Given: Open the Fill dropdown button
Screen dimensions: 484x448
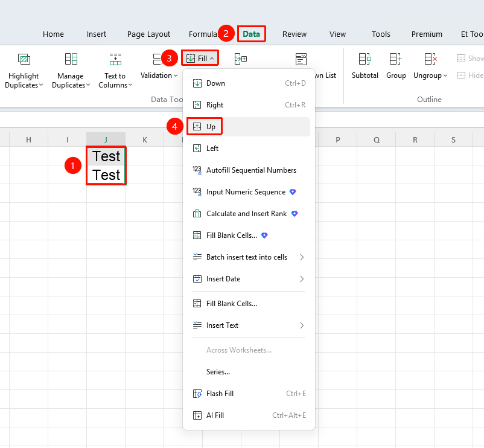Looking at the screenshot, I should [200, 58].
